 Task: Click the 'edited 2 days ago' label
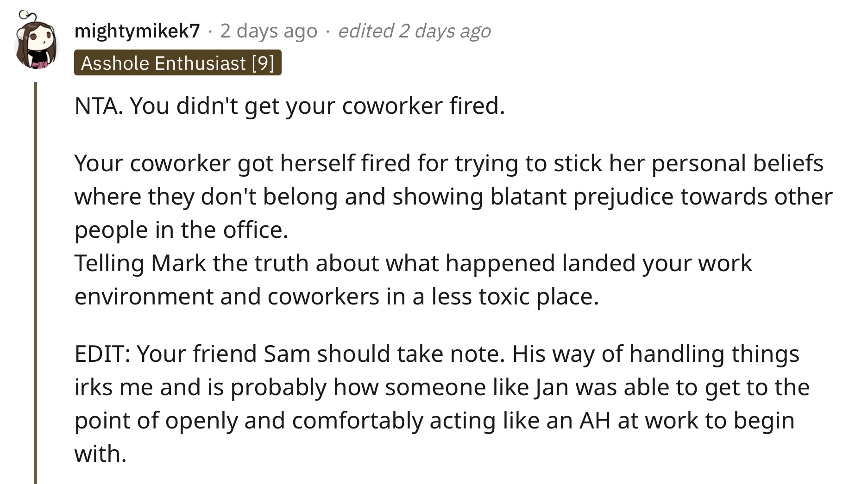pyautogui.click(x=415, y=31)
